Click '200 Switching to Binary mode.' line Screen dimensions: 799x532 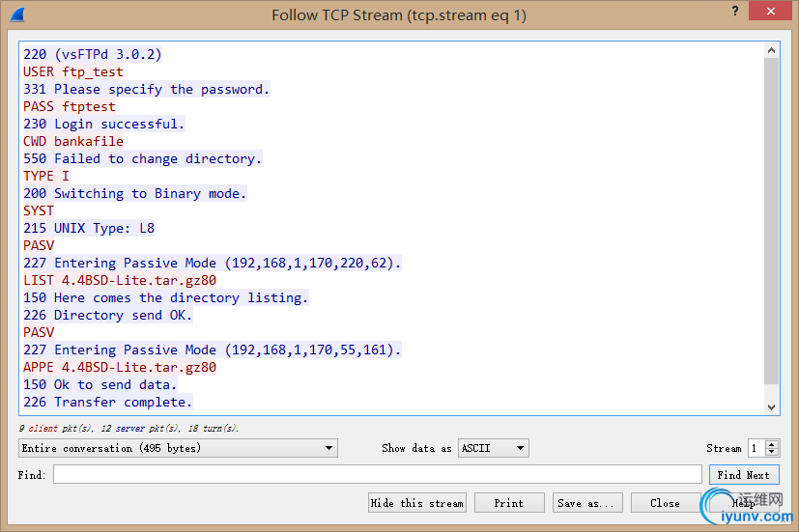pos(134,193)
